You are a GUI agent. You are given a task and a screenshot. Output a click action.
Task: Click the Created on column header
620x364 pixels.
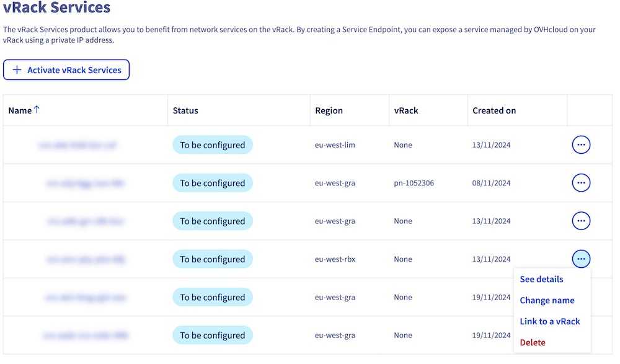point(494,110)
